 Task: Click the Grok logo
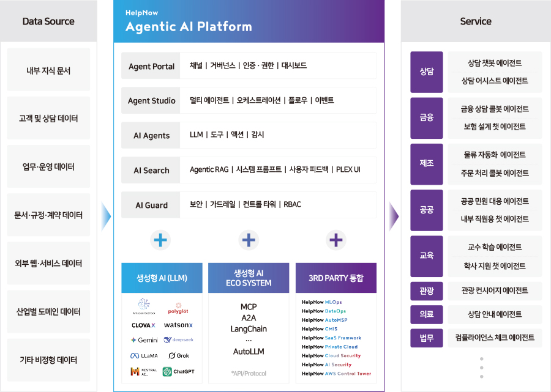[x=178, y=355]
